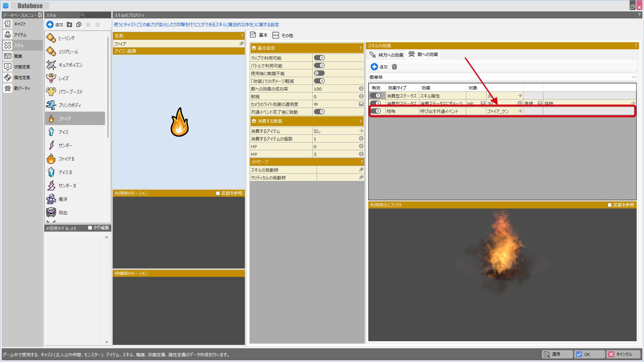644x362 pixels.
Task: Toggle マップで利用可能 switch
Action: coord(319,58)
